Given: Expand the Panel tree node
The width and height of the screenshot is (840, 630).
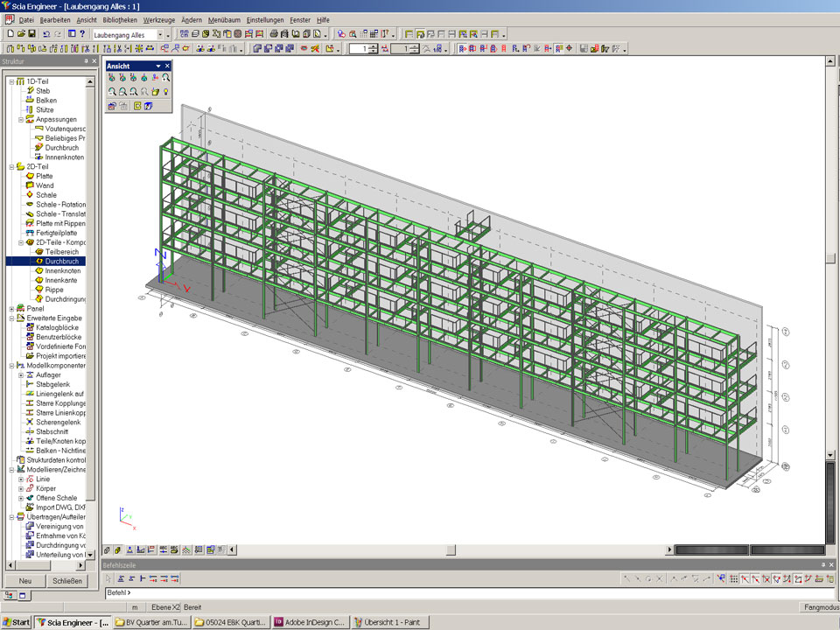Looking at the screenshot, I should coord(10,309).
